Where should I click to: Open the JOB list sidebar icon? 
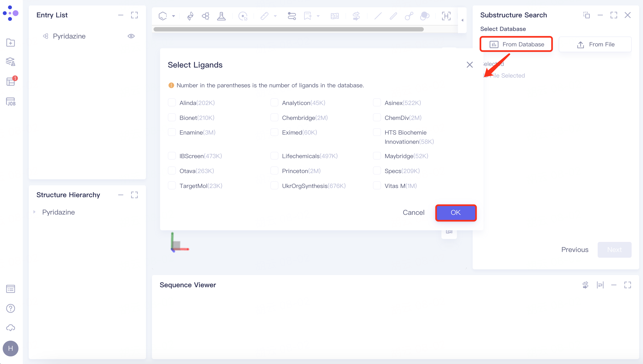(x=11, y=102)
